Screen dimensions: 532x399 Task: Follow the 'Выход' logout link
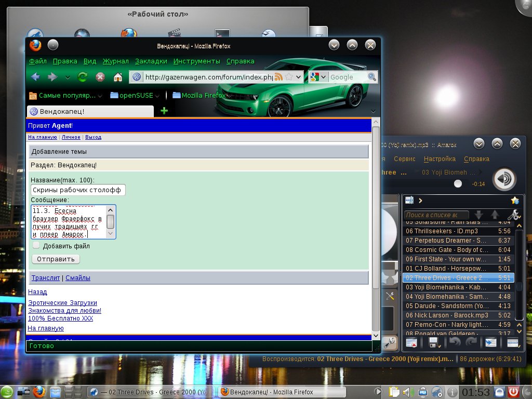point(94,137)
